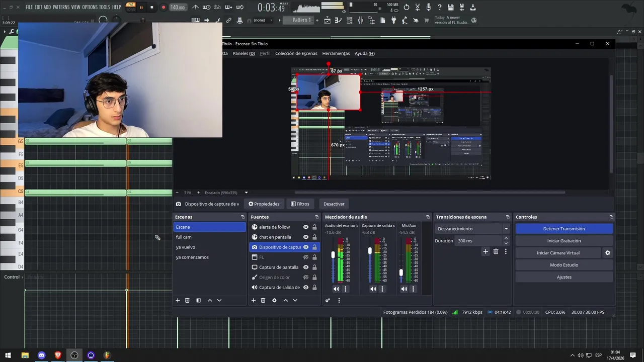Open source properties gear in the Fuentes toolbar
The width and height of the screenshot is (644, 362).
[x=274, y=300]
